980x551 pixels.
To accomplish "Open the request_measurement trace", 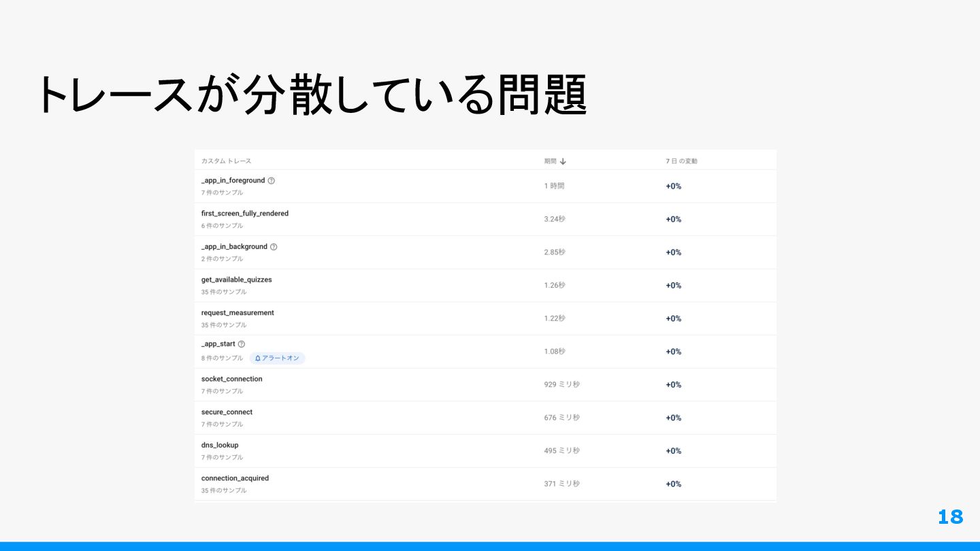I will tap(238, 313).
